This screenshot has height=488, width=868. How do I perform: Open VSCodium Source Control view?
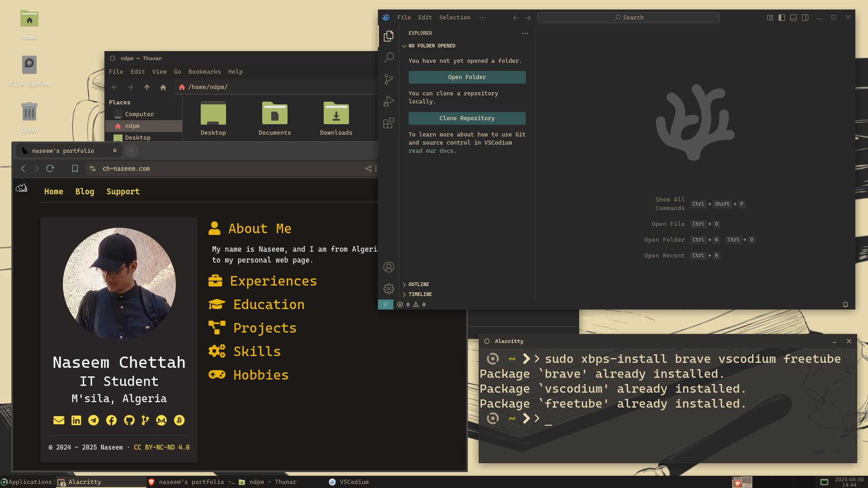click(388, 80)
